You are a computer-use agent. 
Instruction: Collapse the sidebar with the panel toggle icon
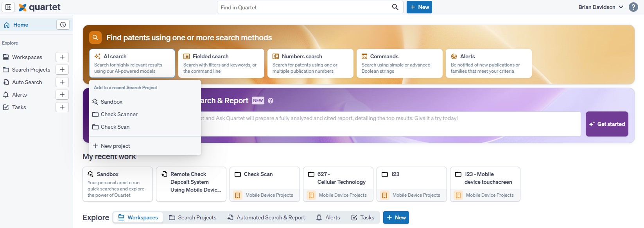click(x=8, y=7)
